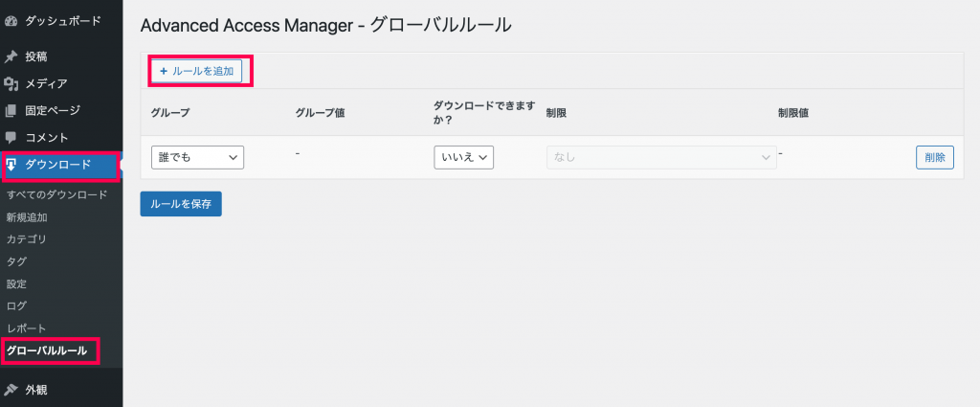Open the なし restriction dropdown
Image resolution: width=980 pixels, height=407 pixels.
pyautogui.click(x=662, y=158)
